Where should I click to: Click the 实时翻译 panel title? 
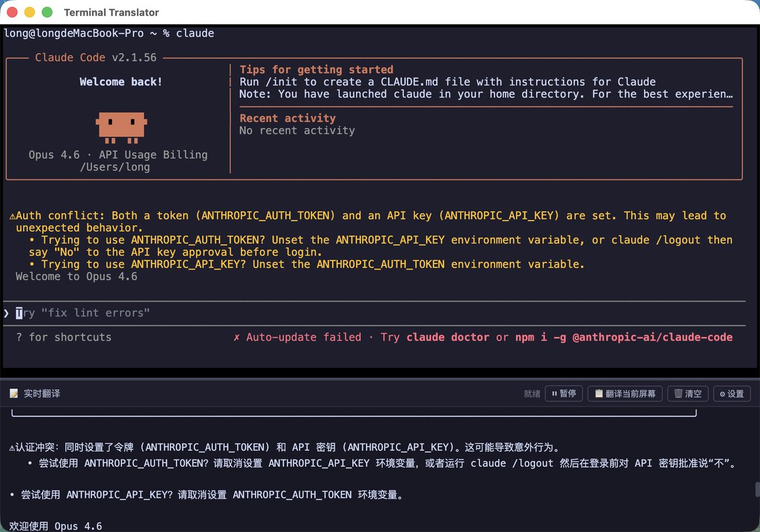[x=42, y=393]
